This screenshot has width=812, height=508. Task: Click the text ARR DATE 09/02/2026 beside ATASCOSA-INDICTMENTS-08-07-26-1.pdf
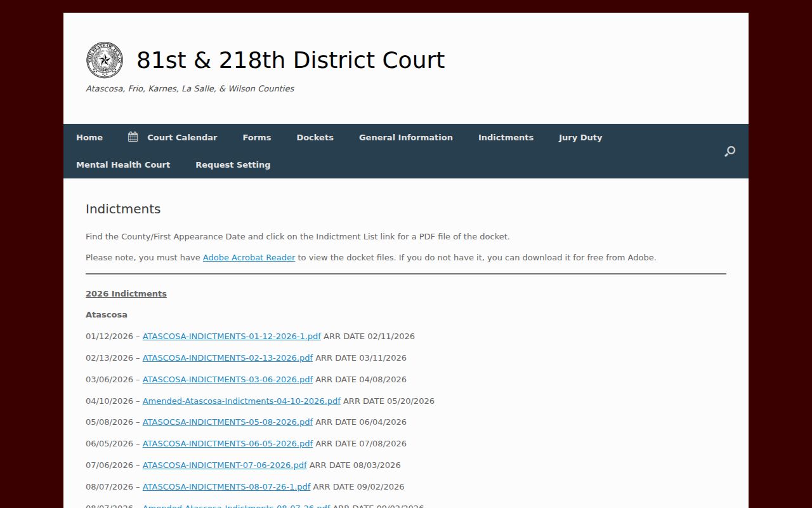(x=358, y=487)
